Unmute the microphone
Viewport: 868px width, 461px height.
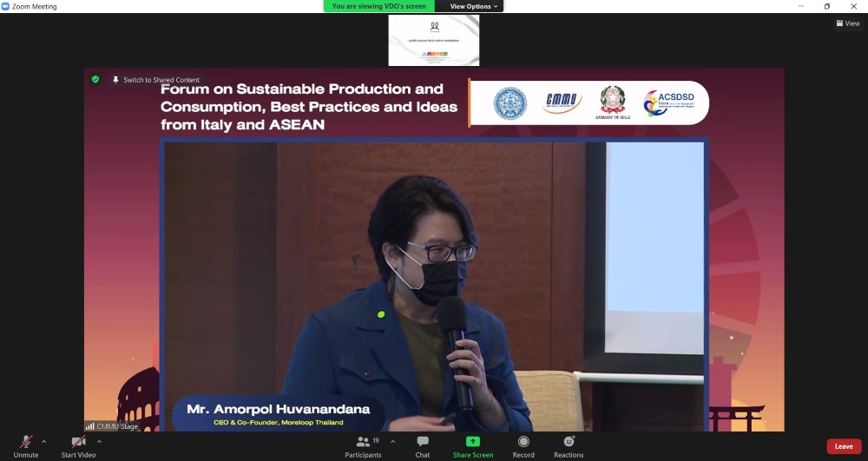coord(26,446)
